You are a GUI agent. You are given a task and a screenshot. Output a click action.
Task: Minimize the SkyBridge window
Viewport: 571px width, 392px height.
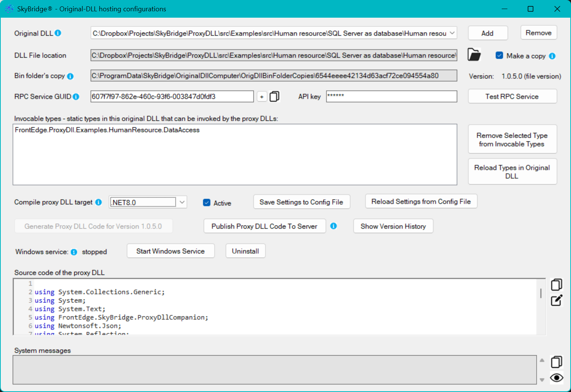(x=504, y=9)
